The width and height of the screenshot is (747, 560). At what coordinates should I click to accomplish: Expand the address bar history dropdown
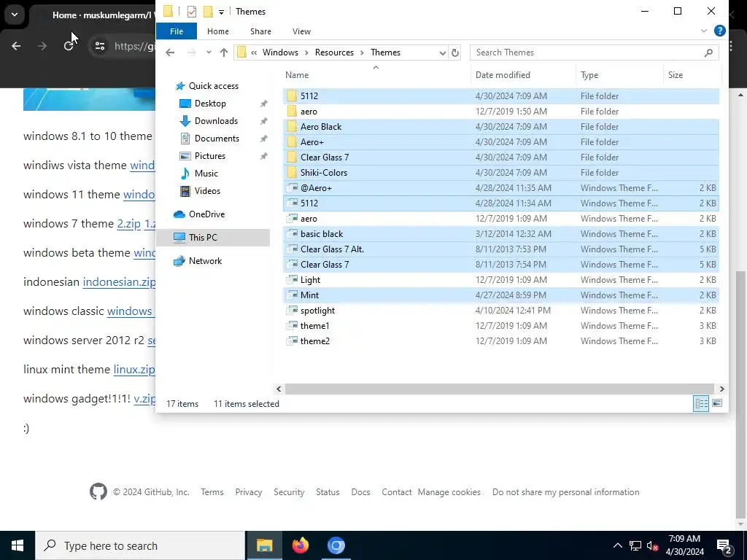443,52
